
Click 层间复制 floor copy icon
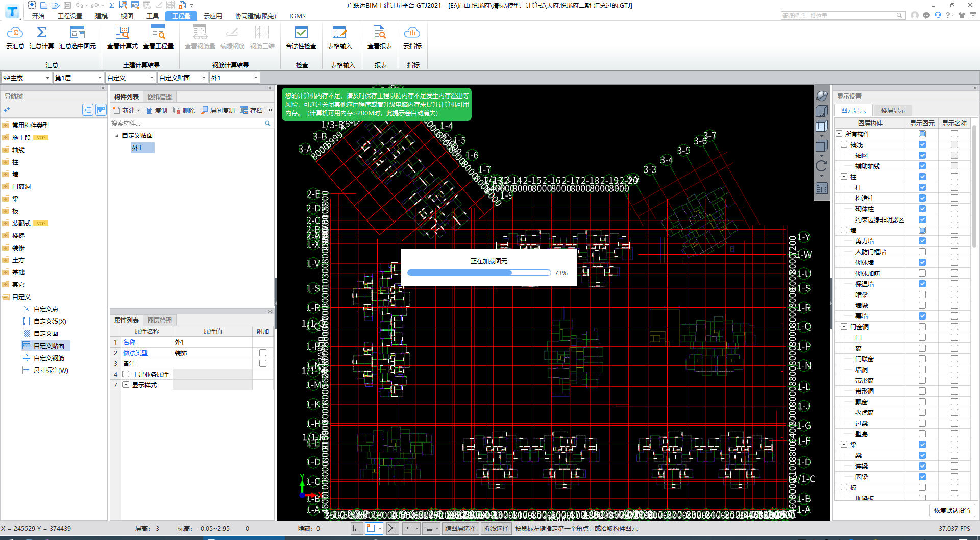click(217, 110)
